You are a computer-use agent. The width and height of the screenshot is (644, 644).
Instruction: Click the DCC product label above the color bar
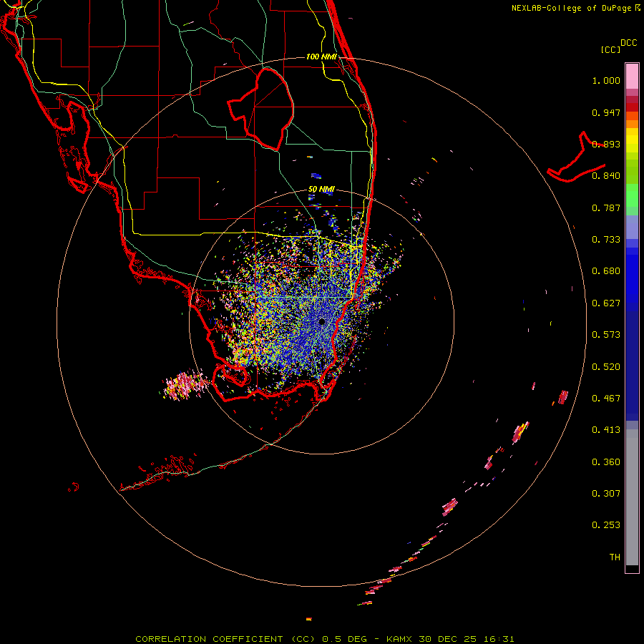point(628,43)
